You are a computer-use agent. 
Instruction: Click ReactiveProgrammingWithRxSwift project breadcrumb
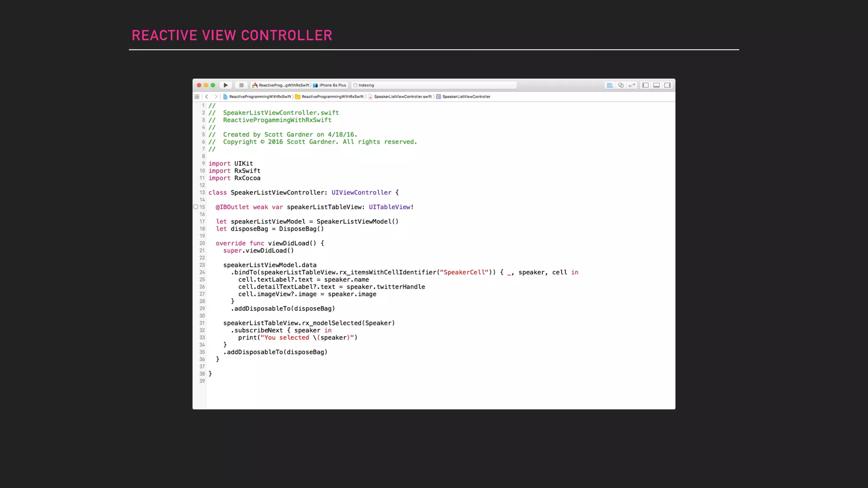tap(259, 97)
